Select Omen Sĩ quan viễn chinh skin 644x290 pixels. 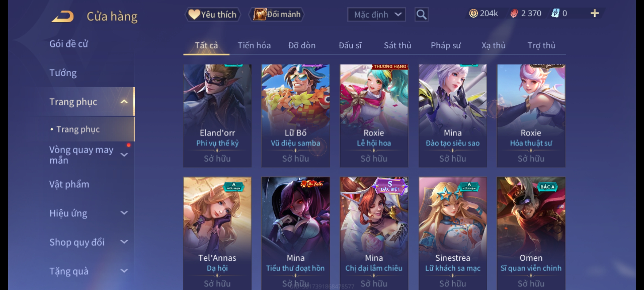coord(531,233)
